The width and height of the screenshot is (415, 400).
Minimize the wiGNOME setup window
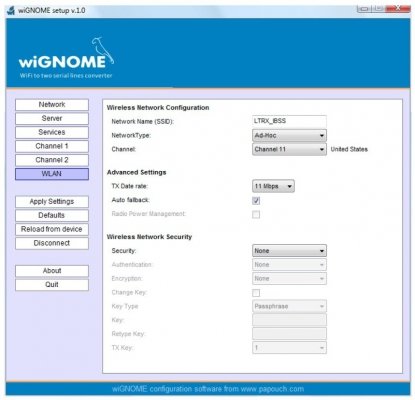[364, 8]
